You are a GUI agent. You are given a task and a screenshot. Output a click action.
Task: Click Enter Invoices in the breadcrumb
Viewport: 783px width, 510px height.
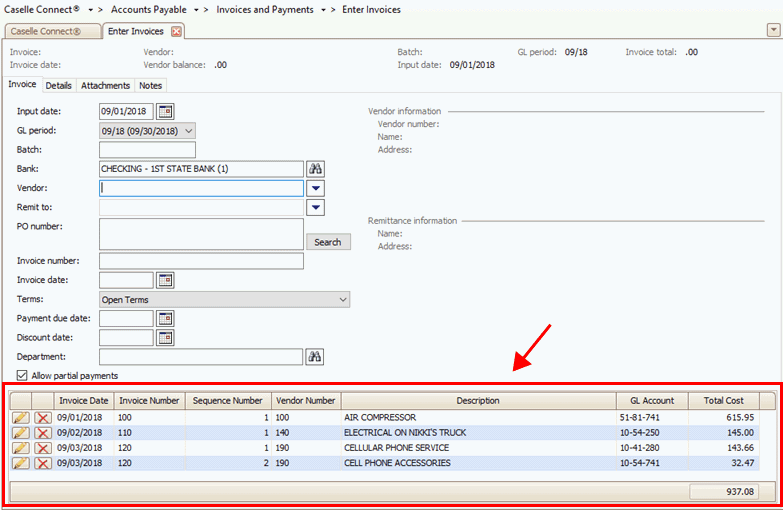tap(371, 9)
